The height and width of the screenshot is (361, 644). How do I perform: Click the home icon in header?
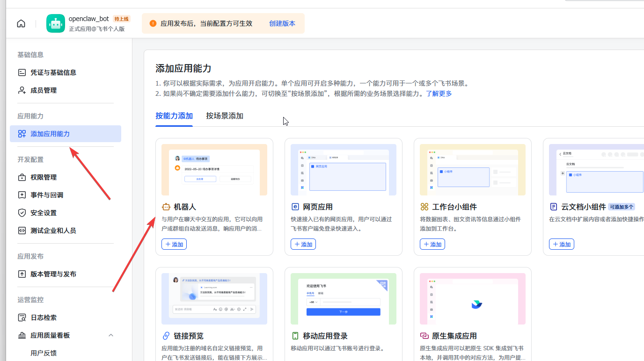coord(21,23)
